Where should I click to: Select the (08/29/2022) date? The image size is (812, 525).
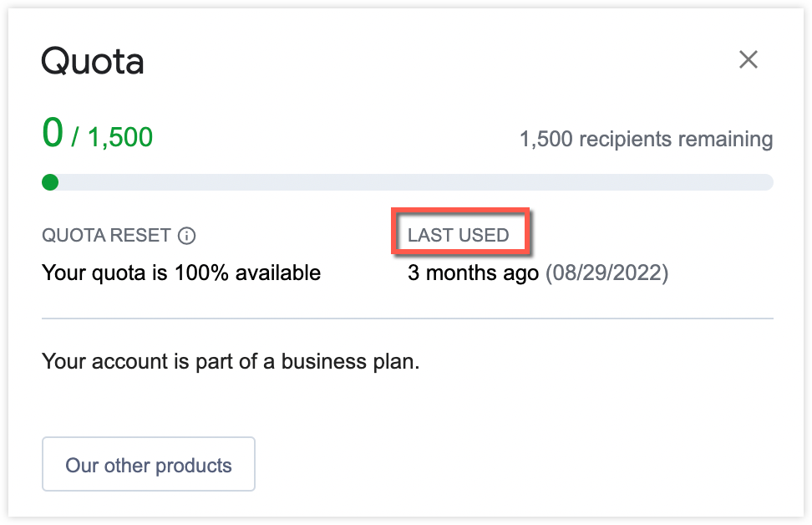607,273
